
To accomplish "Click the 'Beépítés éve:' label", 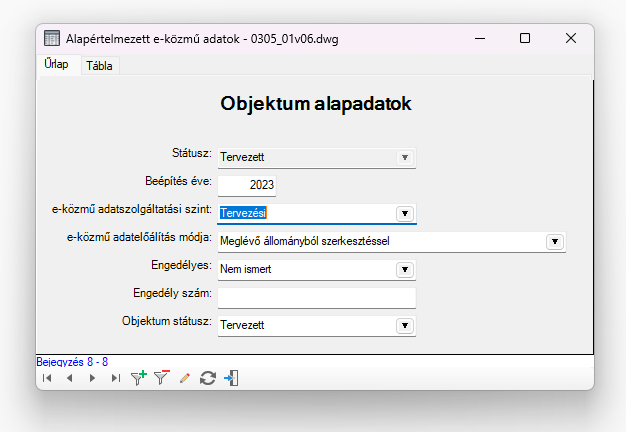I will (x=178, y=181).
